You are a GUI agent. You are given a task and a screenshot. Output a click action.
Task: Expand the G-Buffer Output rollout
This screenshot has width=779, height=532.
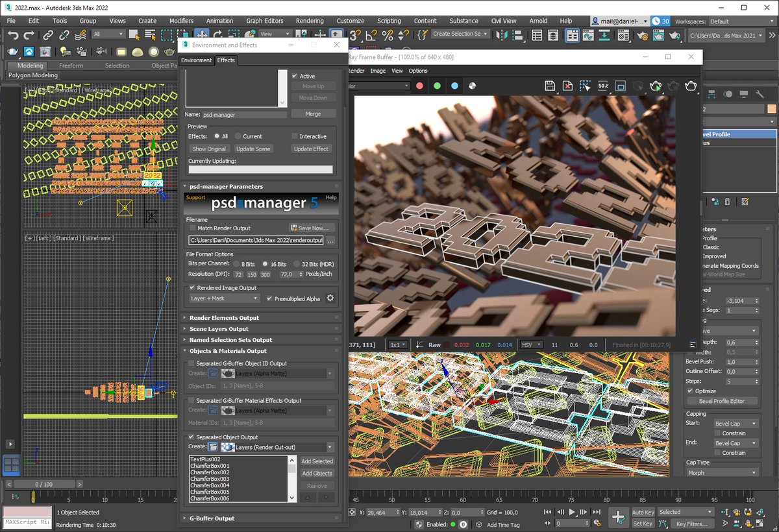point(261,518)
